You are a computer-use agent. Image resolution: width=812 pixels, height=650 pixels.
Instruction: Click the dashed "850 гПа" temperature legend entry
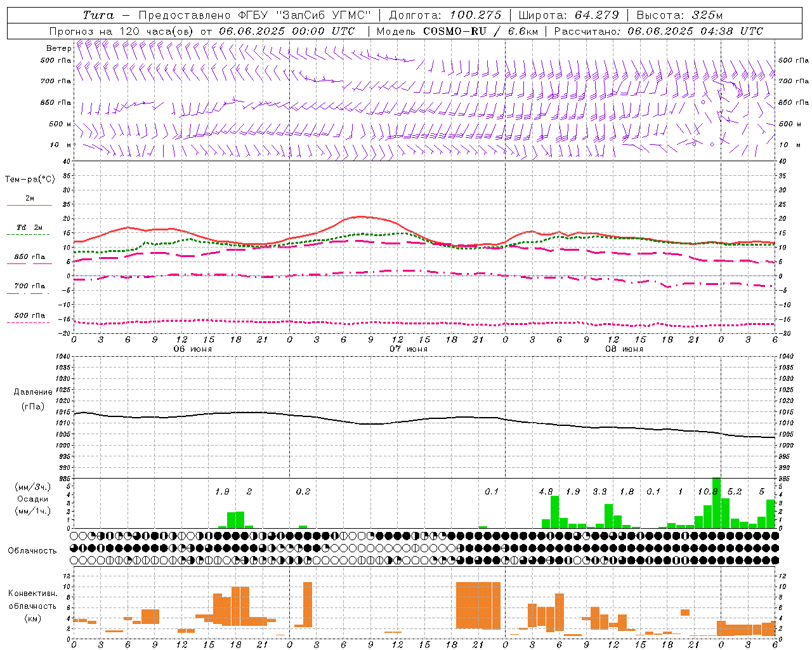pyautogui.click(x=29, y=260)
